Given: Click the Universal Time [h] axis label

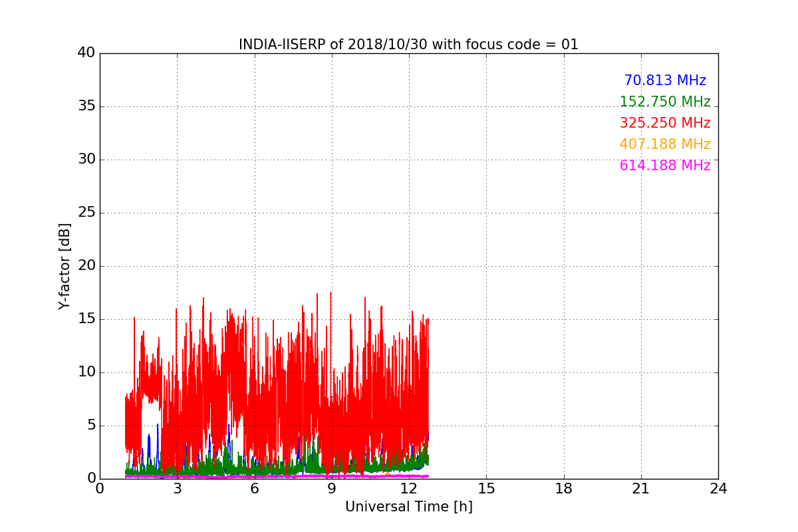Looking at the screenshot, I should (409, 507).
